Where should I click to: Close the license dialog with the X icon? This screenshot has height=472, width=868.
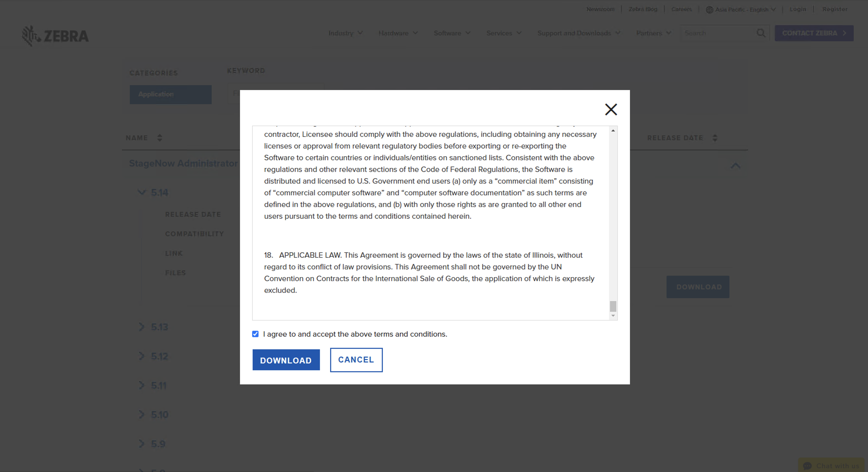(611, 109)
